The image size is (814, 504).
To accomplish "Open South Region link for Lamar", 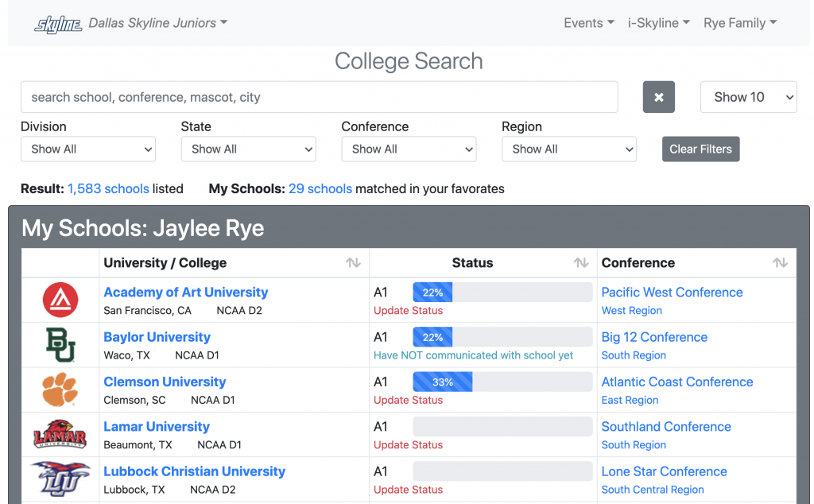I will [x=634, y=444].
